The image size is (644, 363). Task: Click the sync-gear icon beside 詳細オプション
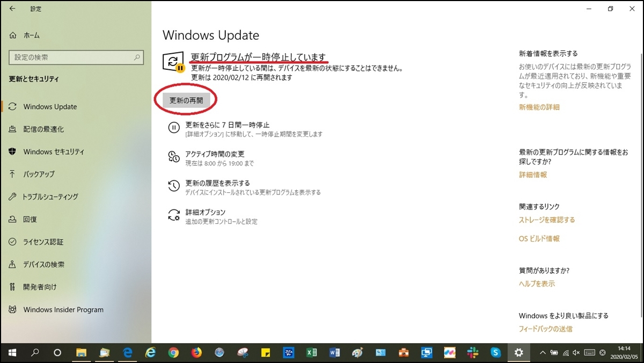(x=174, y=215)
